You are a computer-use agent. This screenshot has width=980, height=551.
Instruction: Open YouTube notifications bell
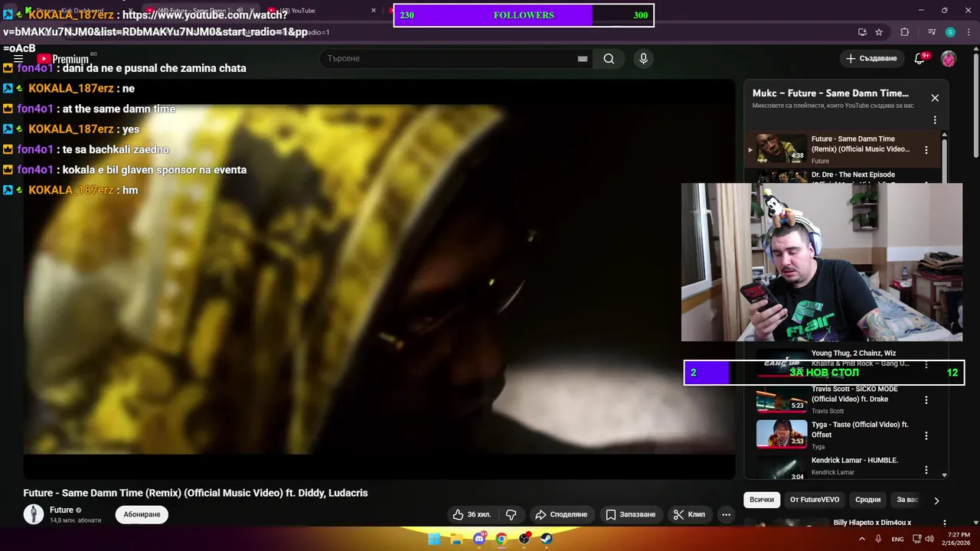pos(920,58)
